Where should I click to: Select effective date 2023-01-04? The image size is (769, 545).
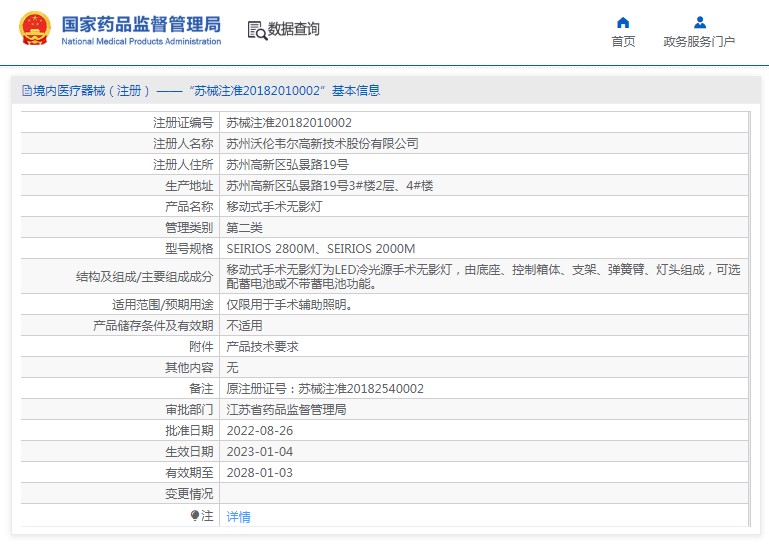click(259, 452)
